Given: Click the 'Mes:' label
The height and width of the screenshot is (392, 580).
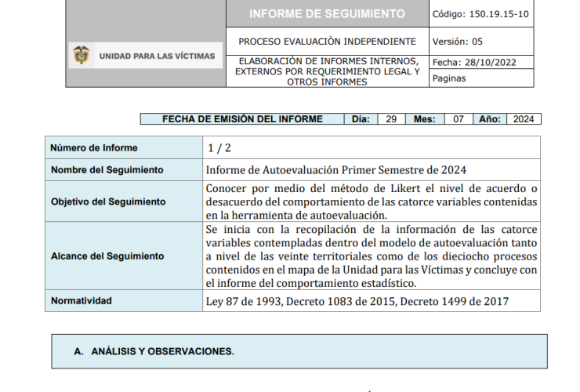Looking at the screenshot, I should [x=425, y=119].
